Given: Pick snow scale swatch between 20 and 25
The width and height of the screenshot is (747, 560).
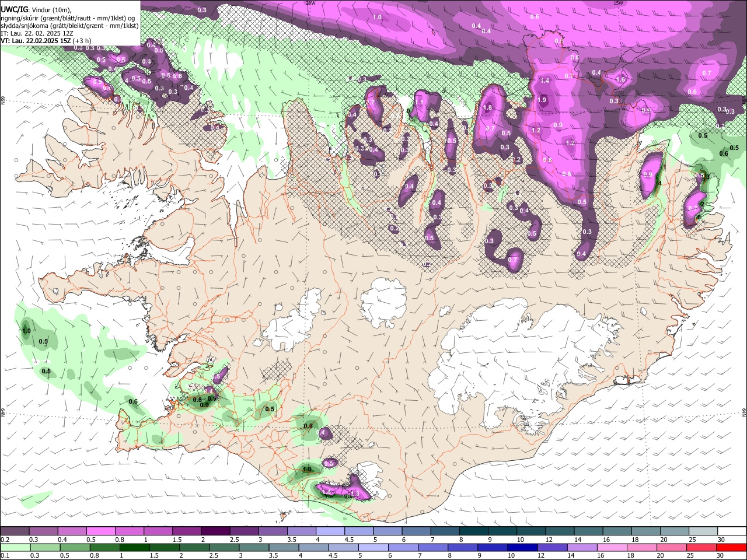Looking at the screenshot, I should click(x=675, y=531).
